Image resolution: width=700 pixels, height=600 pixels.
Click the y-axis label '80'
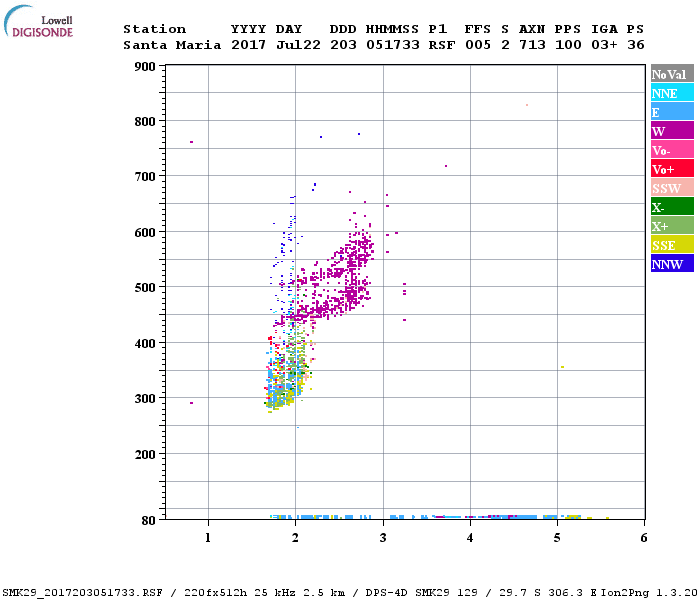tap(149, 520)
